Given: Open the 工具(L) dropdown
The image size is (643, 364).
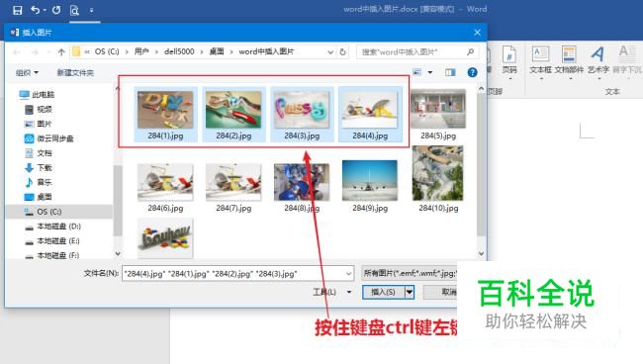Looking at the screenshot, I should [x=332, y=292].
